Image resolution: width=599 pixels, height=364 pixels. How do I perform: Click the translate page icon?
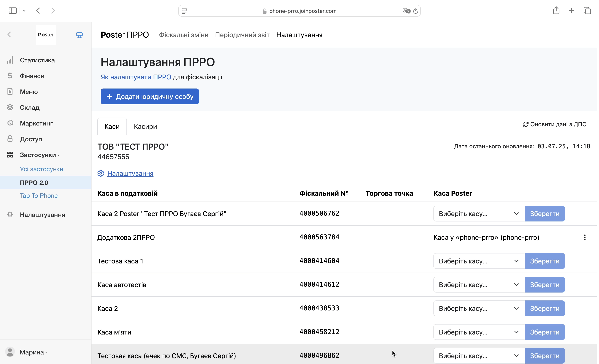(406, 11)
